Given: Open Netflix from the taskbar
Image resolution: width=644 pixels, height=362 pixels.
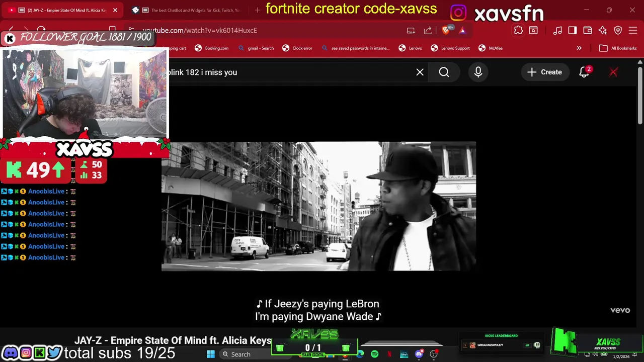Looking at the screenshot, I should (389, 354).
